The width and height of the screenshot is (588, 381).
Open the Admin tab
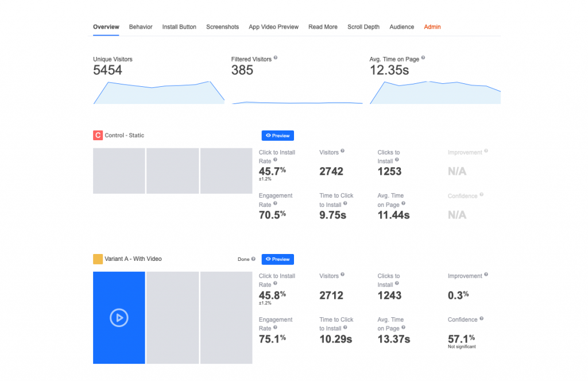coord(432,27)
